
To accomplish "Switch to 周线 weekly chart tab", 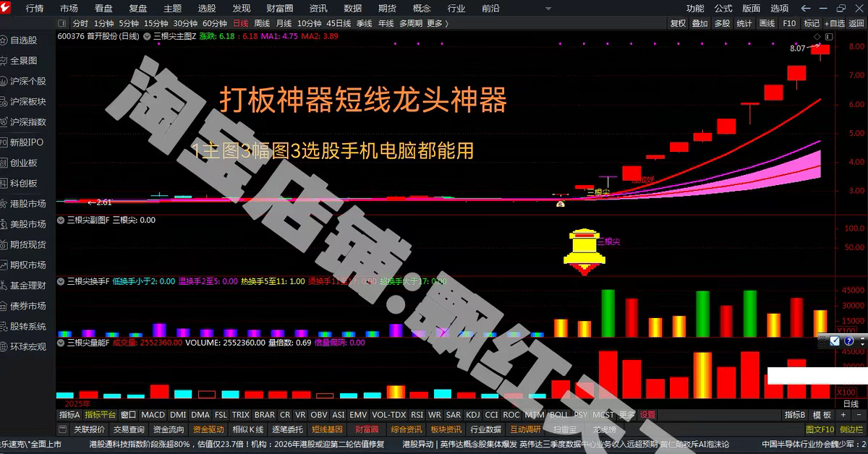I will [x=262, y=23].
